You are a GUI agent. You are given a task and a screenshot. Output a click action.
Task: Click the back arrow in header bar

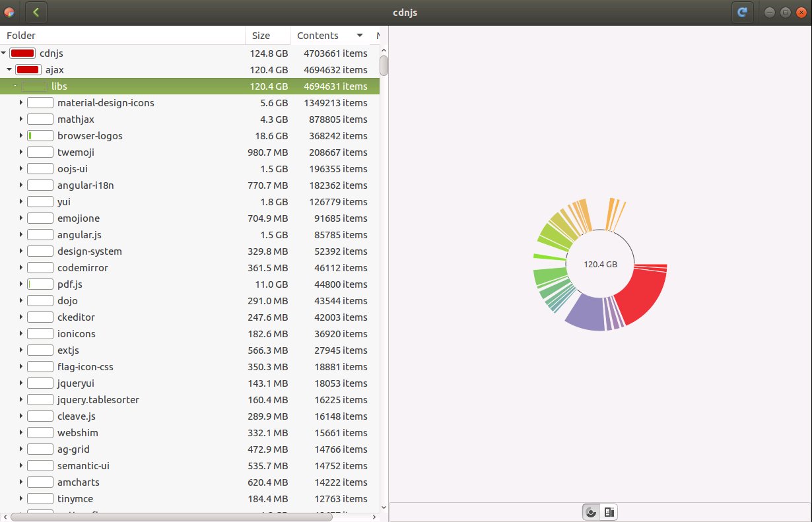(x=36, y=12)
